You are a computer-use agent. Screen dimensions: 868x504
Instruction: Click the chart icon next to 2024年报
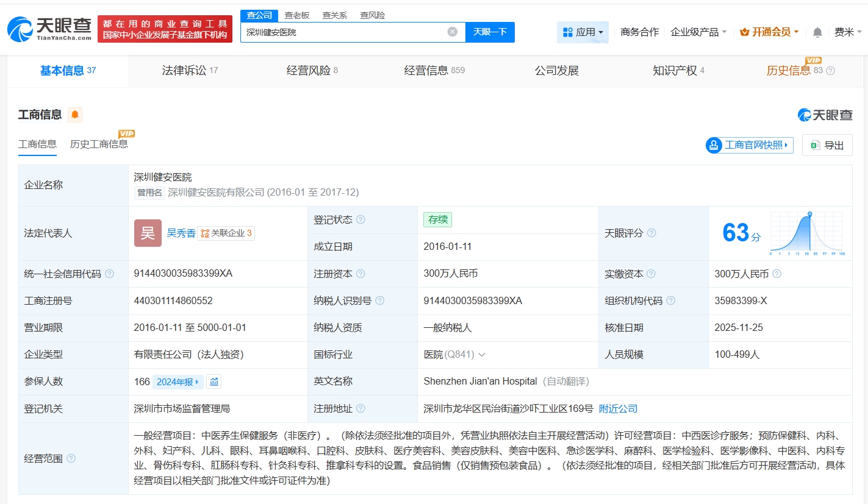213,382
